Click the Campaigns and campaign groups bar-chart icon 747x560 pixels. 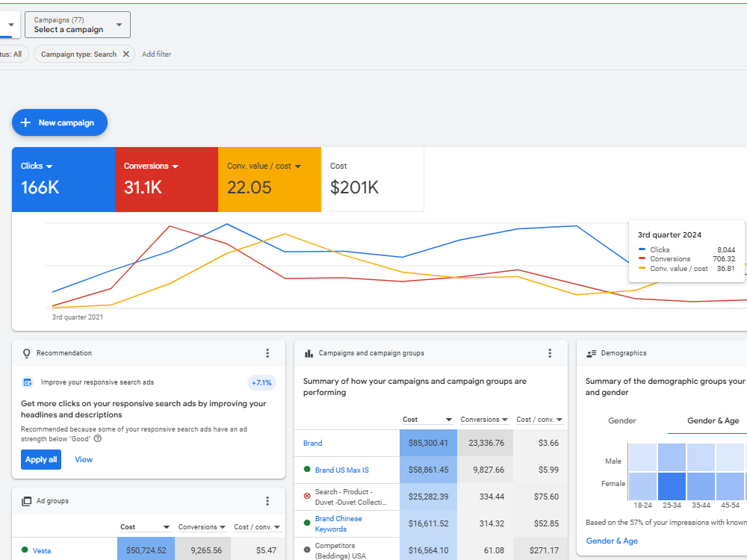coord(309,353)
